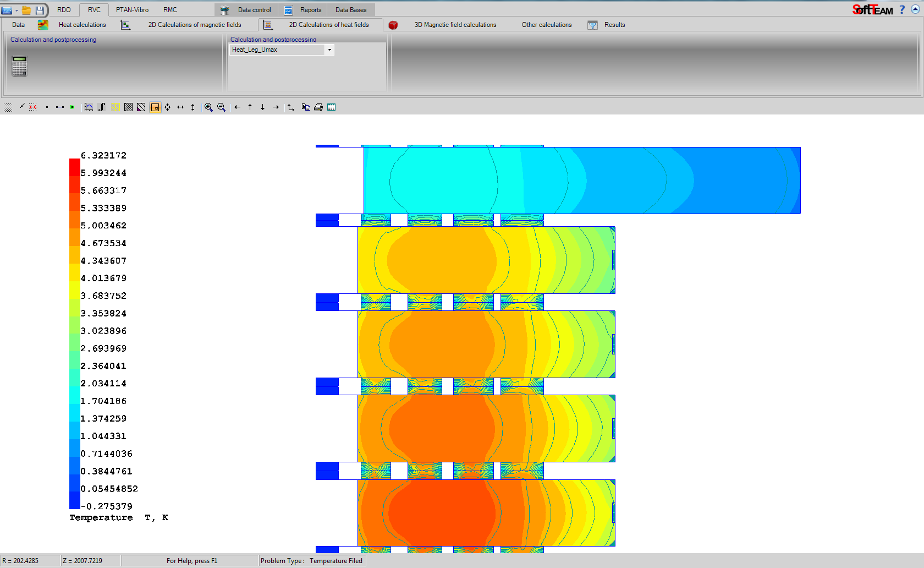Click the R = 202.4285 status field
924x568 pixels.
(30, 561)
